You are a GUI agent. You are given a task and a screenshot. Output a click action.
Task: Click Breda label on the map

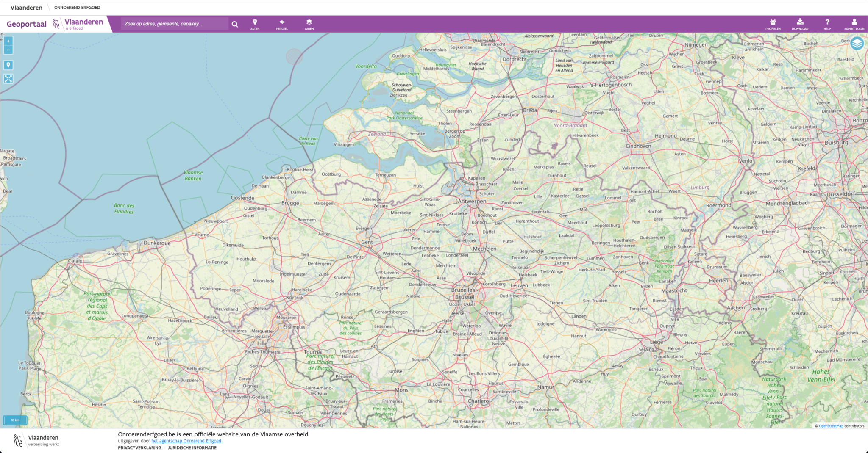(x=530, y=110)
